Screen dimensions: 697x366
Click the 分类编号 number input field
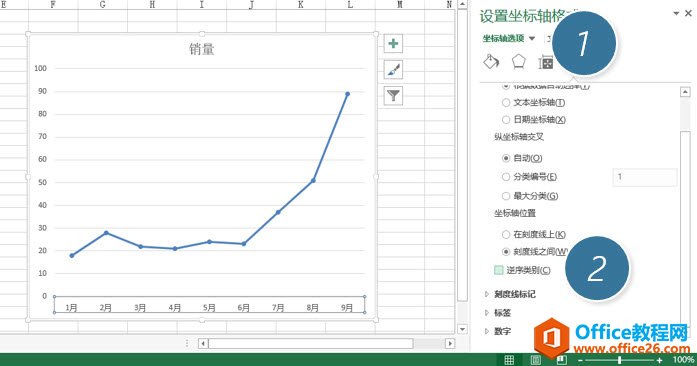[x=645, y=177]
